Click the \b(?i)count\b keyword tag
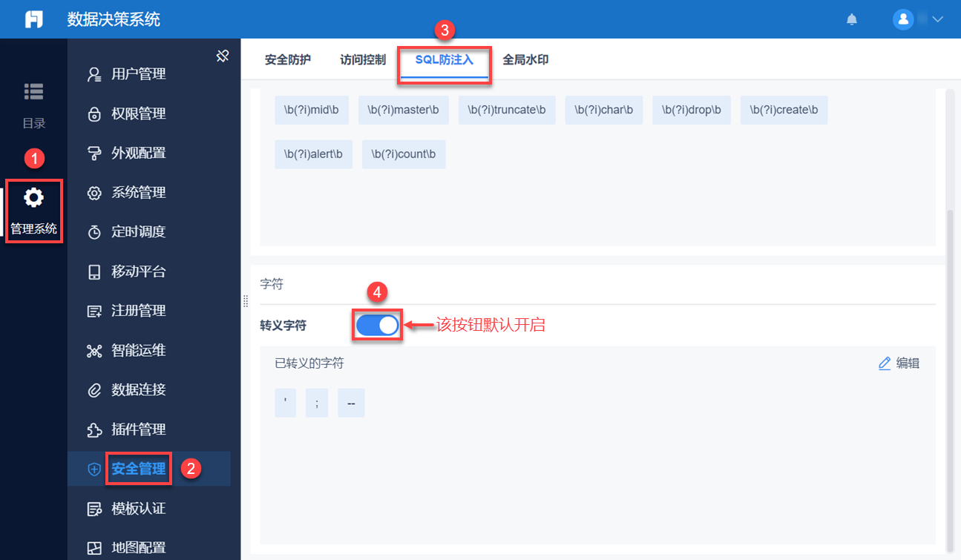Image resolution: width=961 pixels, height=560 pixels. pyautogui.click(x=404, y=154)
